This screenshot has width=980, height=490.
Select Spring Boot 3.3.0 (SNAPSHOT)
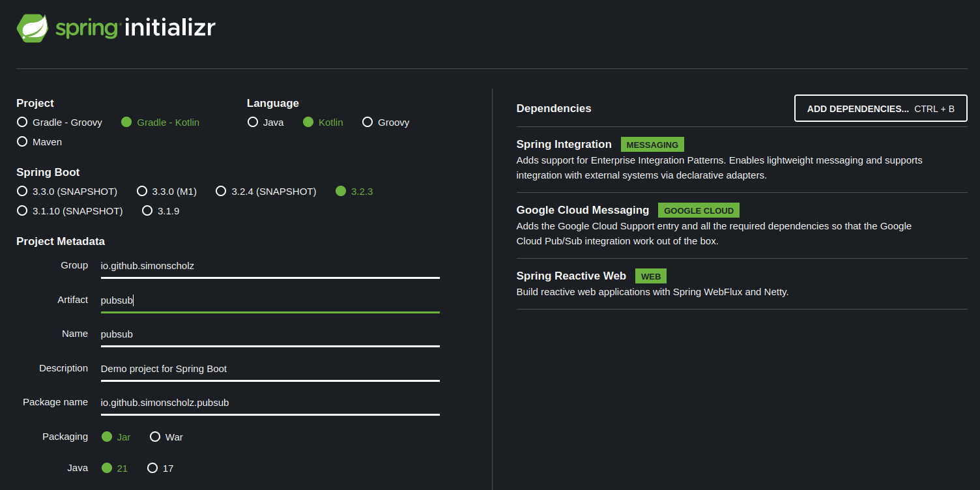click(67, 192)
